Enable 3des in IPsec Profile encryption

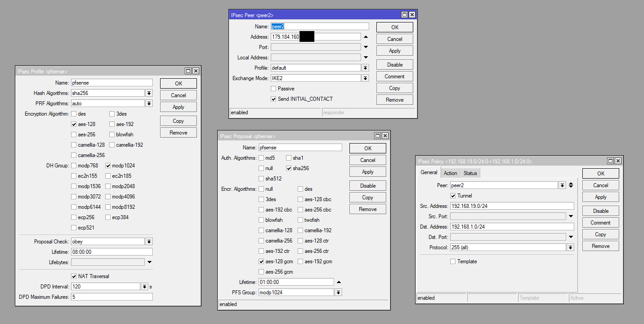[x=112, y=114]
